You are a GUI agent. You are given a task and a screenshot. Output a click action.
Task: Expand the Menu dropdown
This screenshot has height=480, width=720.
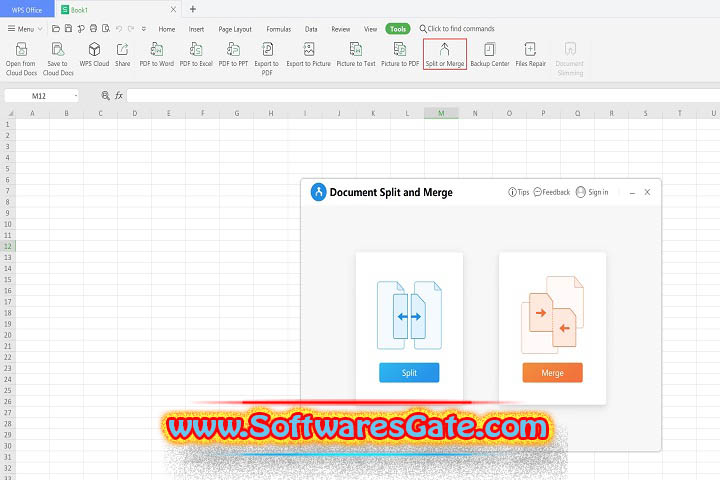[x=25, y=28]
